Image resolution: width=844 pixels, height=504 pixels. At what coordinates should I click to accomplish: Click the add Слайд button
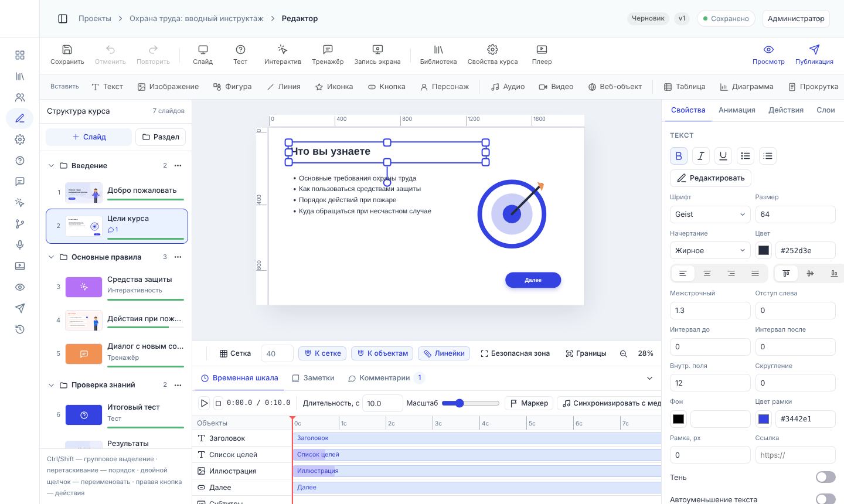pyautogui.click(x=89, y=137)
